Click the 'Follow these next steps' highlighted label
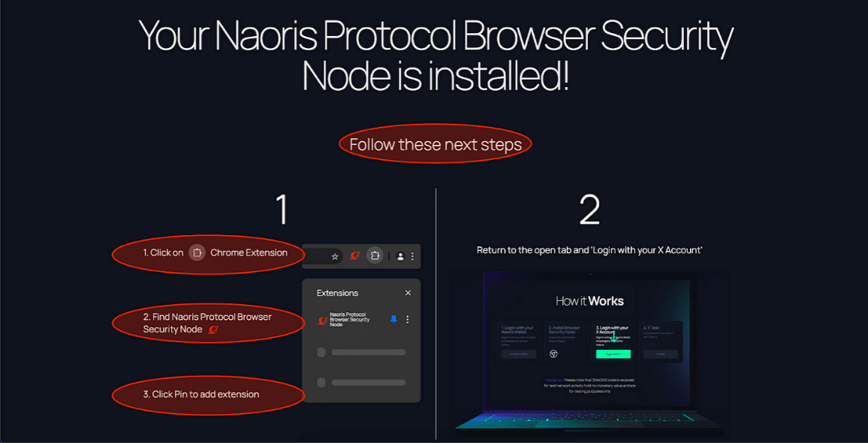Screen dimensions: 868x443 pos(436,144)
